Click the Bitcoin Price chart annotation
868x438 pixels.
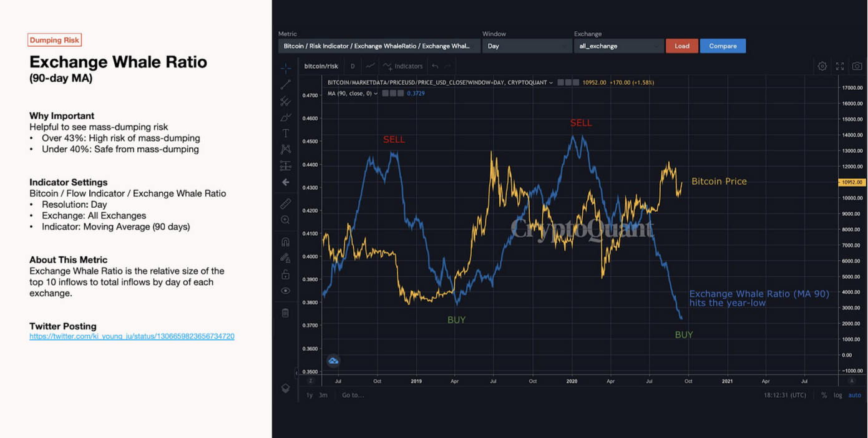pyautogui.click(x=719, y=182)
